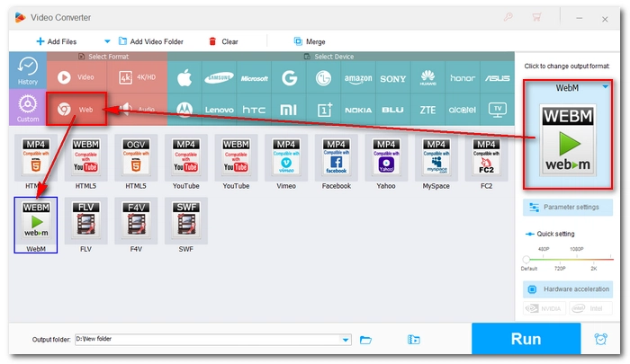
Task: Start conversion with Run button
Action: tap(526, 339)
